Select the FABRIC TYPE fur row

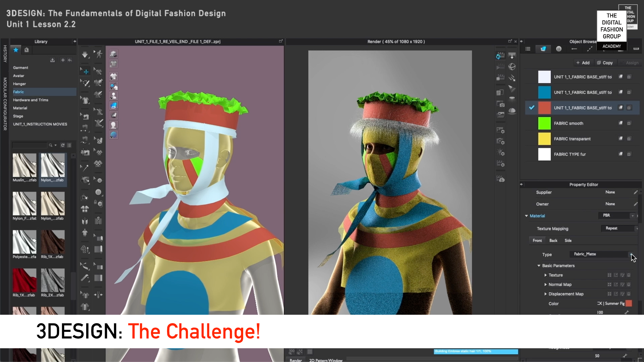pos(582,154)
